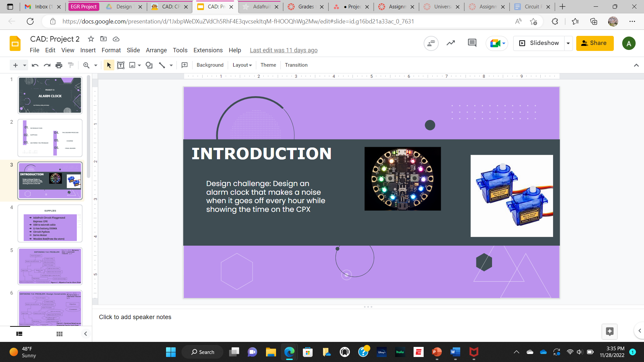Viewport: 644px width, 362px height.
Task: Undo the last action
Action: 35,65
